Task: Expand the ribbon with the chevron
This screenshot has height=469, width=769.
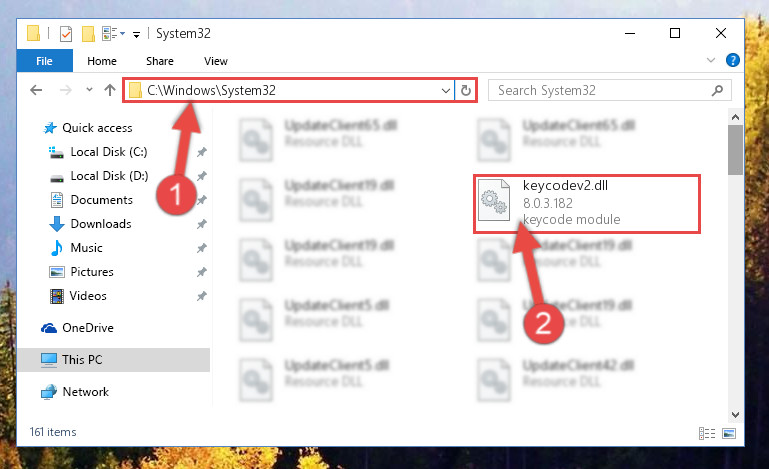Action: click(x=711, y=60)
